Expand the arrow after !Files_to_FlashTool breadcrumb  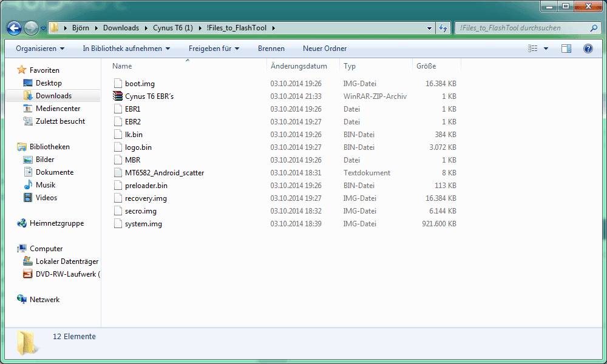click(274, 28)
